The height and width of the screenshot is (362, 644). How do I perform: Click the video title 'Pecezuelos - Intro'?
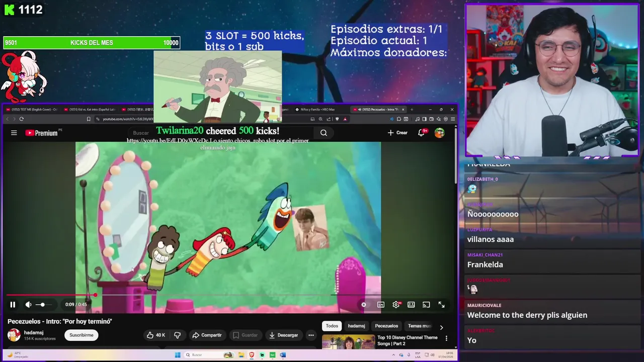[60, 321]
